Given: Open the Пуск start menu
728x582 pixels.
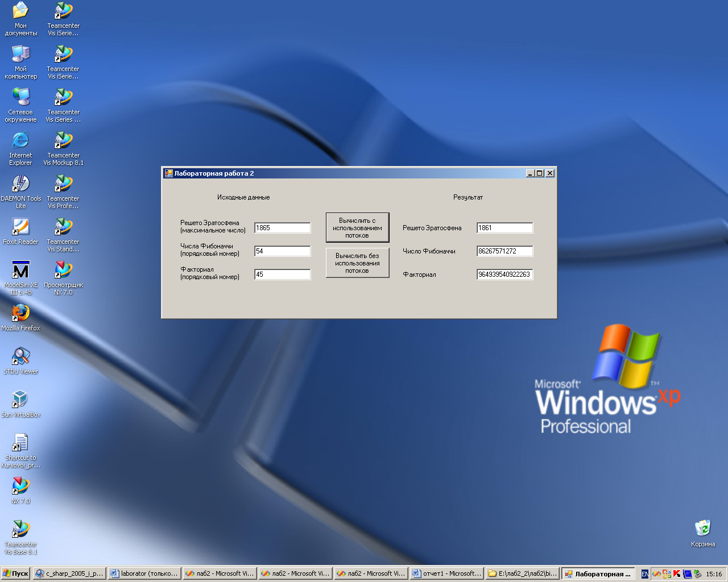Looking at the screenshot, I should 16,574.
